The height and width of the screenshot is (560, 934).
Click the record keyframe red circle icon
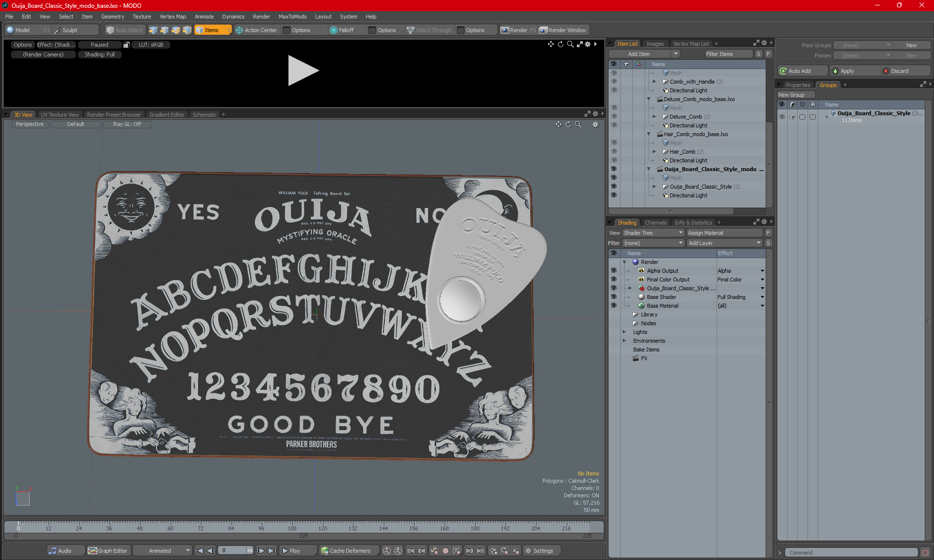pyautogui.click(x=445, y=551)
